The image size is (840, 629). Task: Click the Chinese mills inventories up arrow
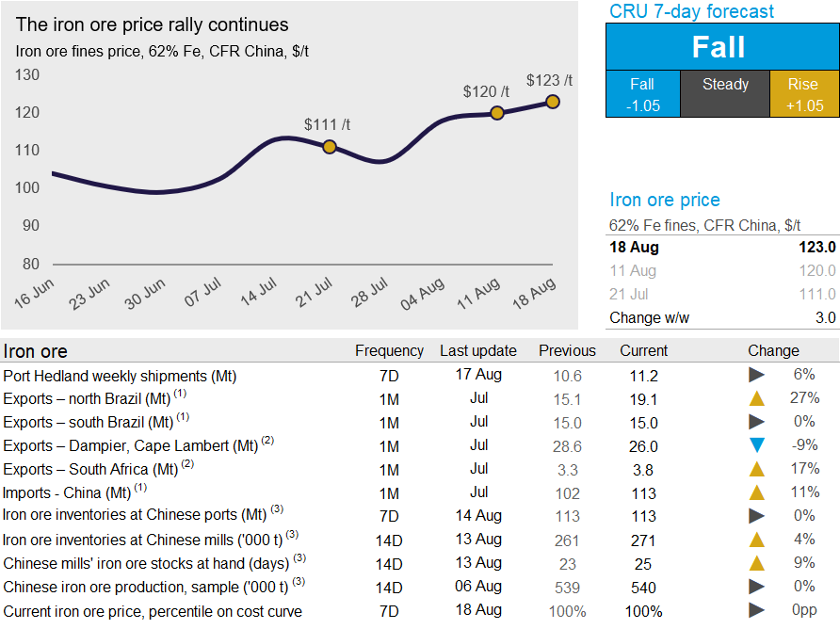pyautogui.click(x=756, y=540)
